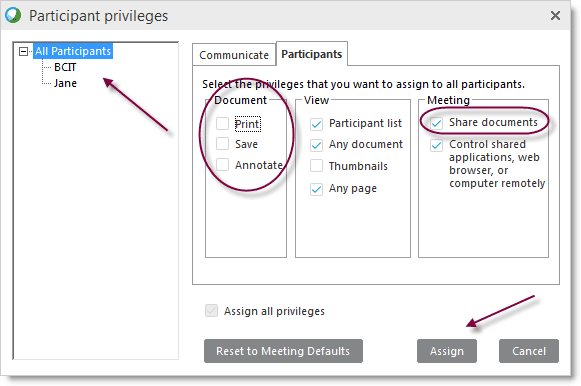Enable the Print document privilege
Viewport: 581px width, 386px height.
coord(222,123)
